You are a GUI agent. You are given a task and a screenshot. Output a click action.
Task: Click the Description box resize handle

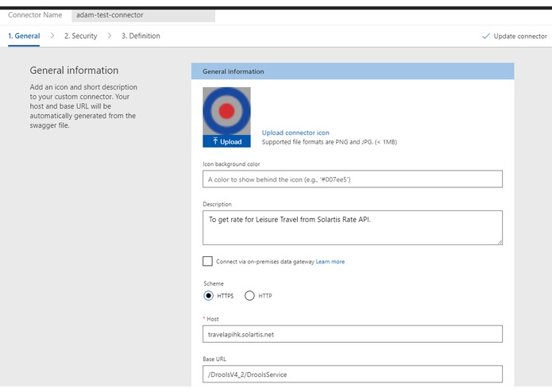pos(500,242)
